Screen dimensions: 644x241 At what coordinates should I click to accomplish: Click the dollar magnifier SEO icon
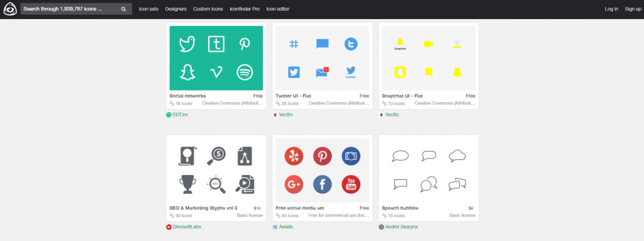(x=216, y=156)
